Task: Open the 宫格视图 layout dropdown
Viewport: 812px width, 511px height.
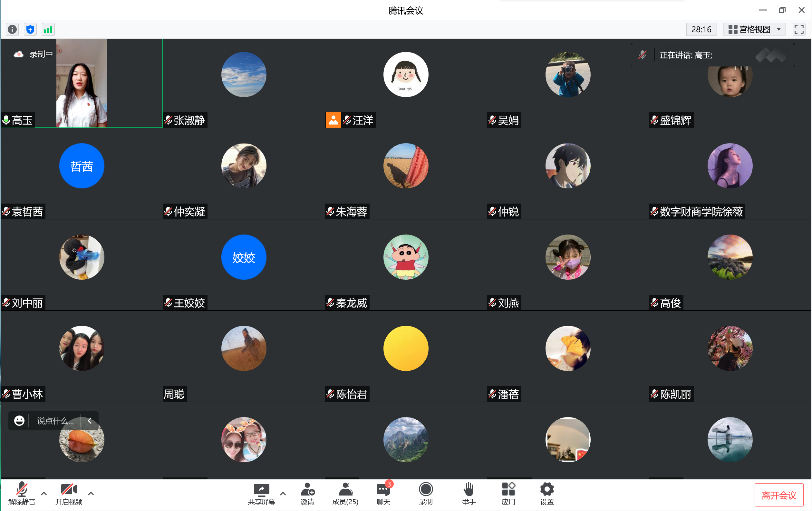Action: [x=755, y=30]
